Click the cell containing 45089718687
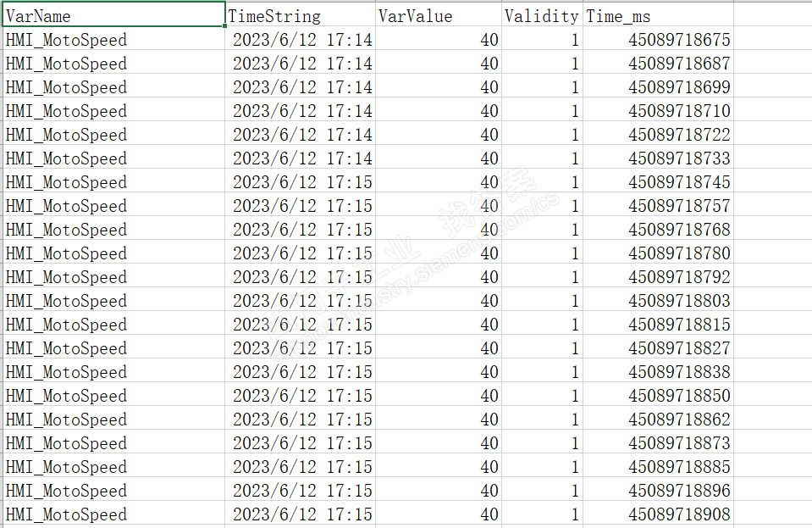Viewport: 812px width, 528px height. [658, 63]
